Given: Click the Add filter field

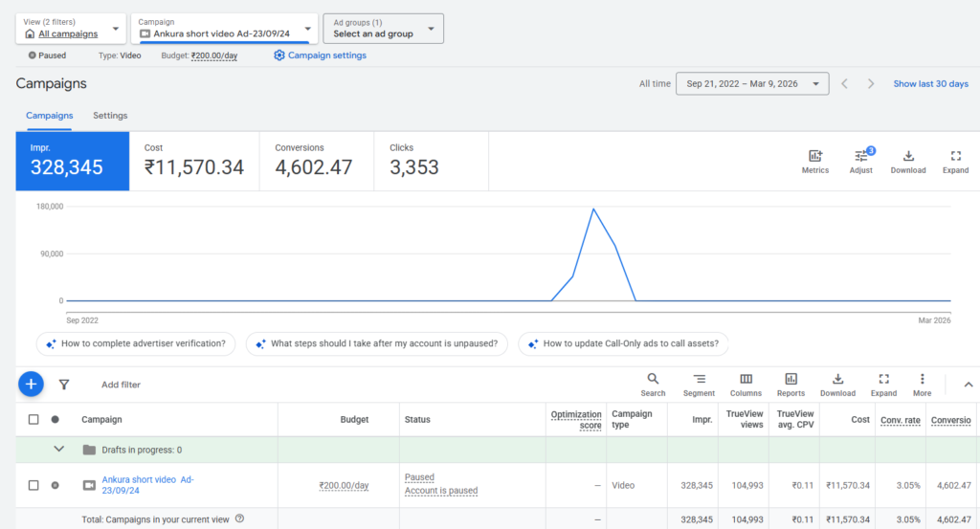Looking at the screenshot, I should (x=121, y=385).
